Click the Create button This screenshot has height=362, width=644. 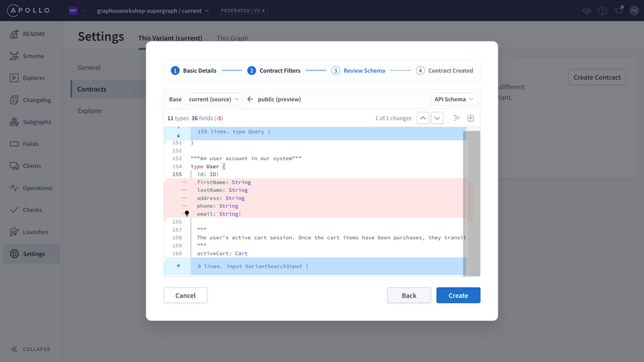click(x=458, y=296)
